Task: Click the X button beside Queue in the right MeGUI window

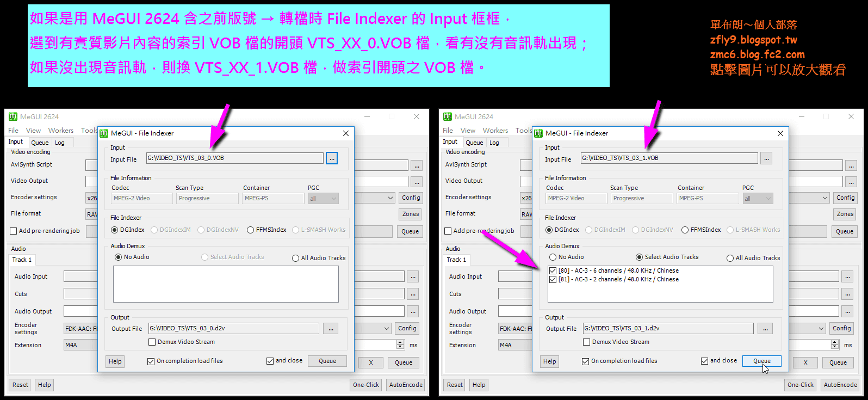Action: coord(805,363)
